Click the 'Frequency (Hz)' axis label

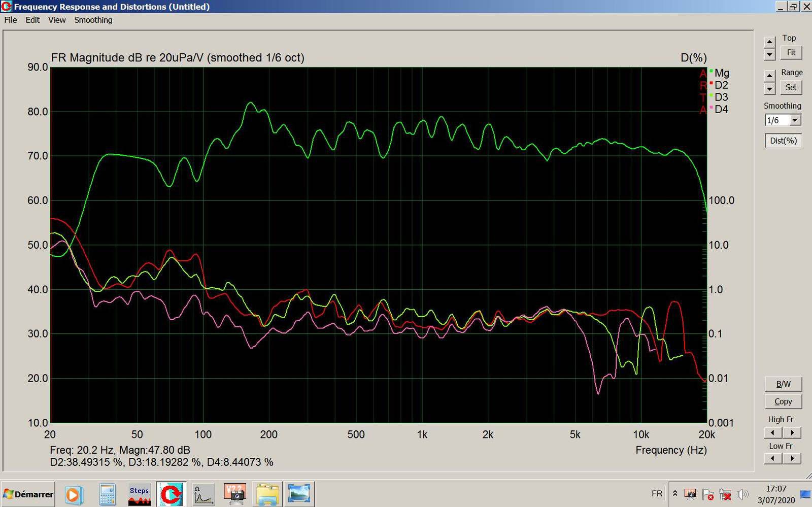click(x=671, y=450)
